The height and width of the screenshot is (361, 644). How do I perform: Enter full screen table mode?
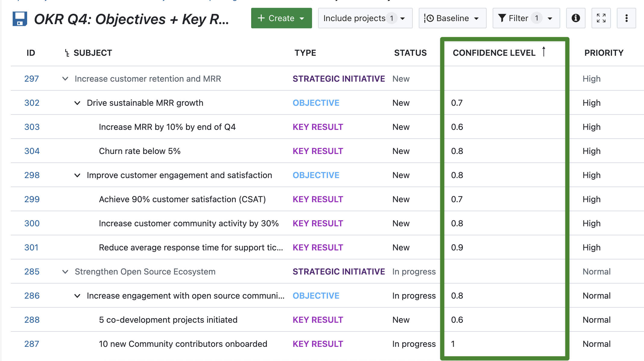point(601,18)
